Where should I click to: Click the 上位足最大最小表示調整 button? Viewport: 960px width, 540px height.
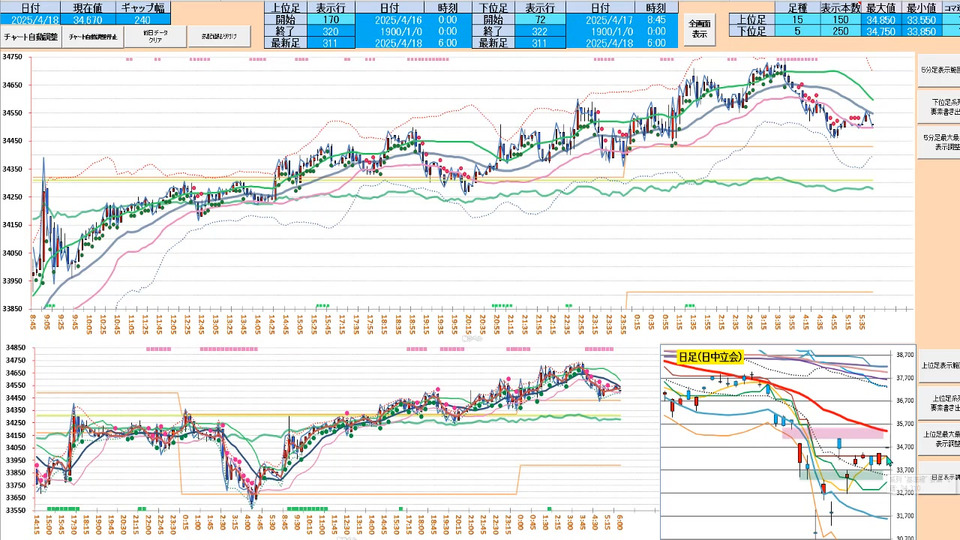(939, 440)
